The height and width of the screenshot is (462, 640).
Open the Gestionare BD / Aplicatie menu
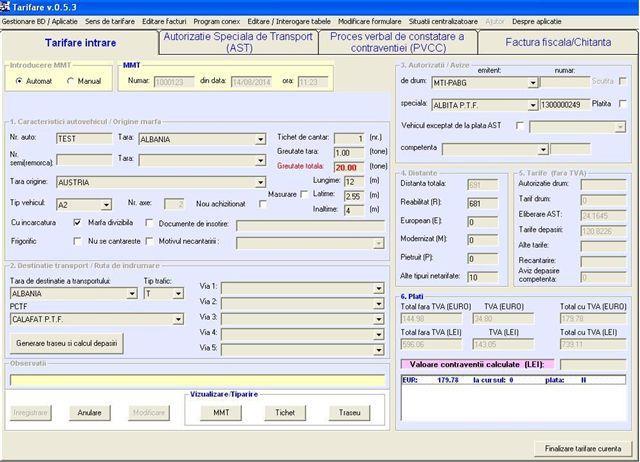pyautogui.click(x=40, y=22)
